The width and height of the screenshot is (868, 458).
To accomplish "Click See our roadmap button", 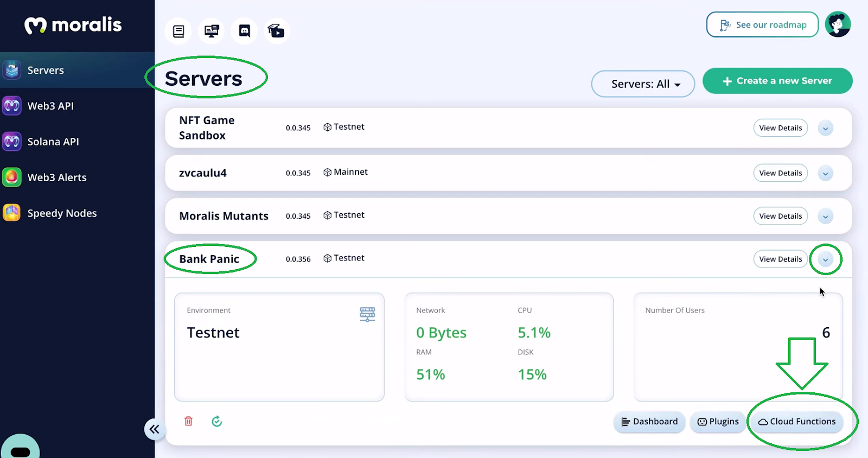I will tap(762, 24).
